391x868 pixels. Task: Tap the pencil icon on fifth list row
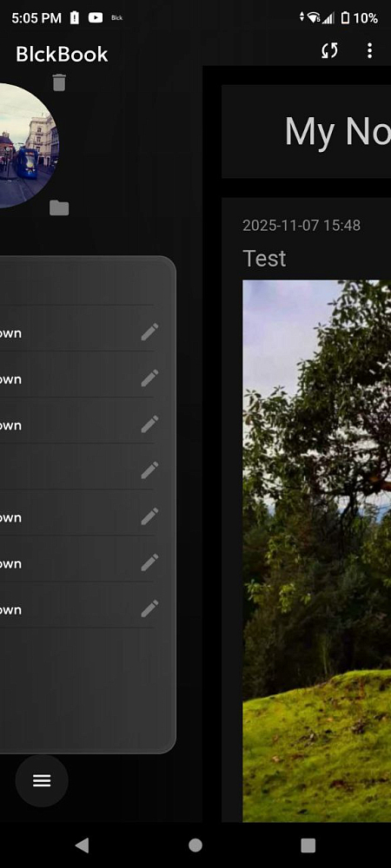[149, 516]
